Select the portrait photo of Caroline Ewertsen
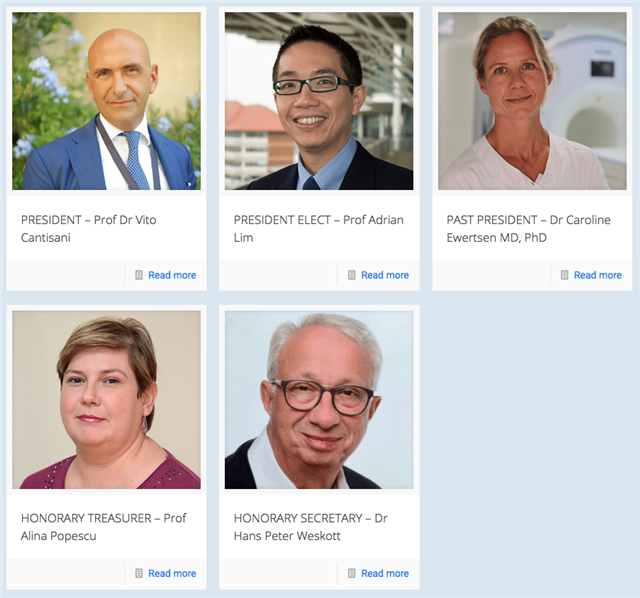 (532, 101)
